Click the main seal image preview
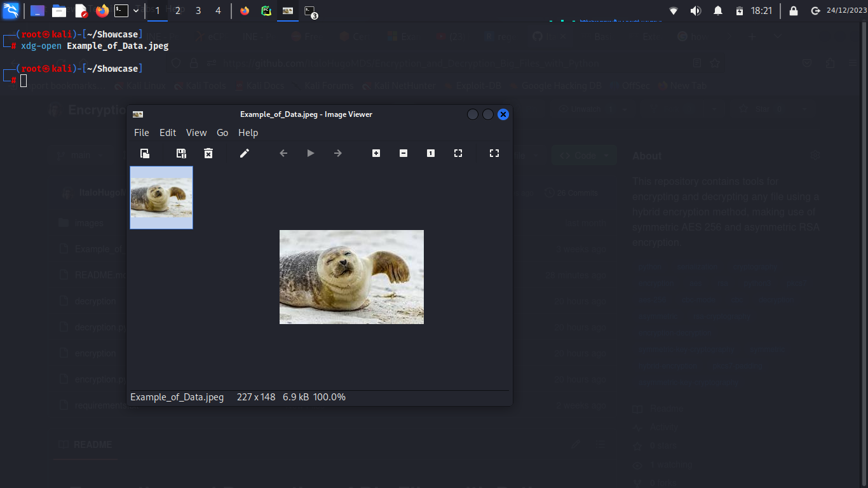868x488 pixels. (351, 277)
